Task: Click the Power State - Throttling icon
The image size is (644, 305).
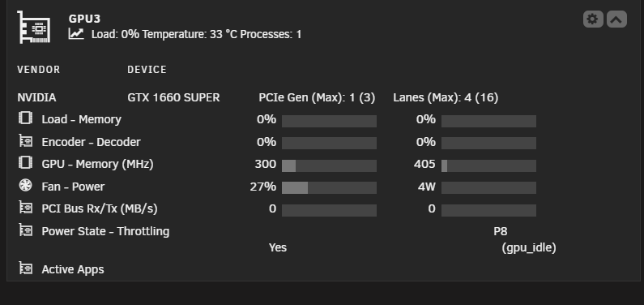Action: pyautogui.click(x=25, y=230)
